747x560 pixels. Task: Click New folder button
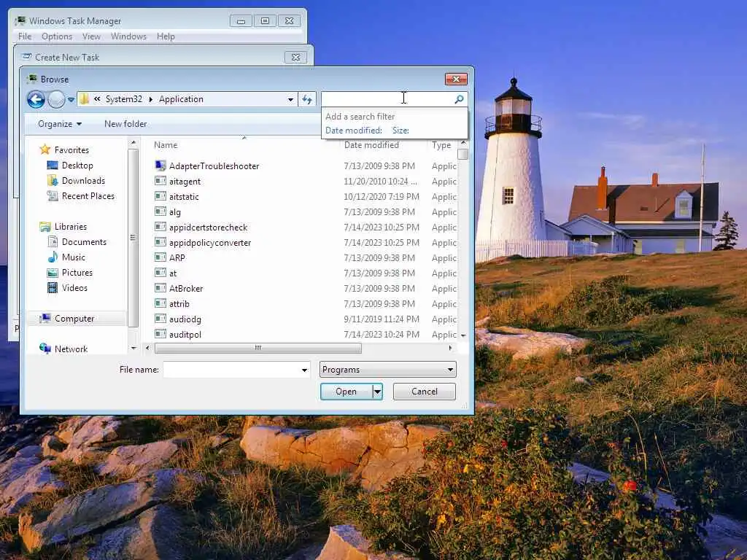[125, 124]
